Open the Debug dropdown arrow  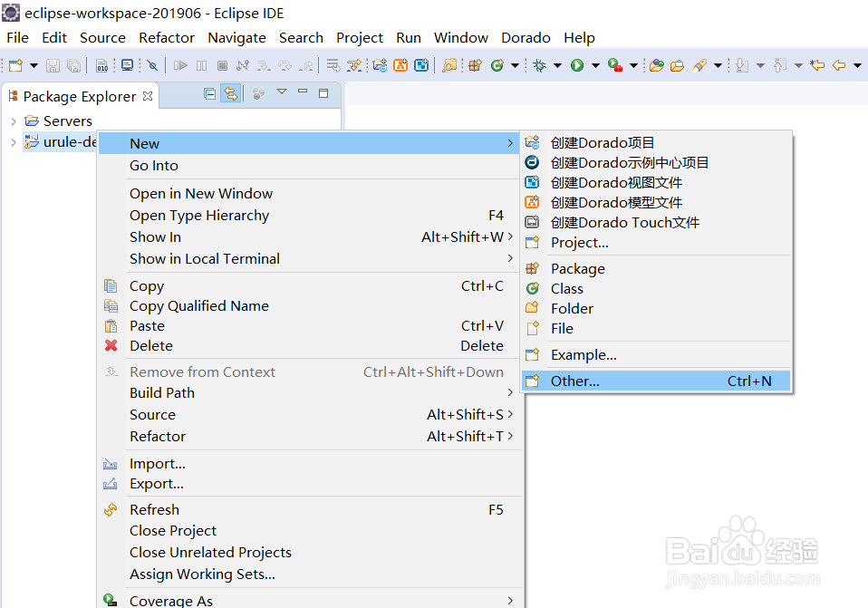point(557,65)
